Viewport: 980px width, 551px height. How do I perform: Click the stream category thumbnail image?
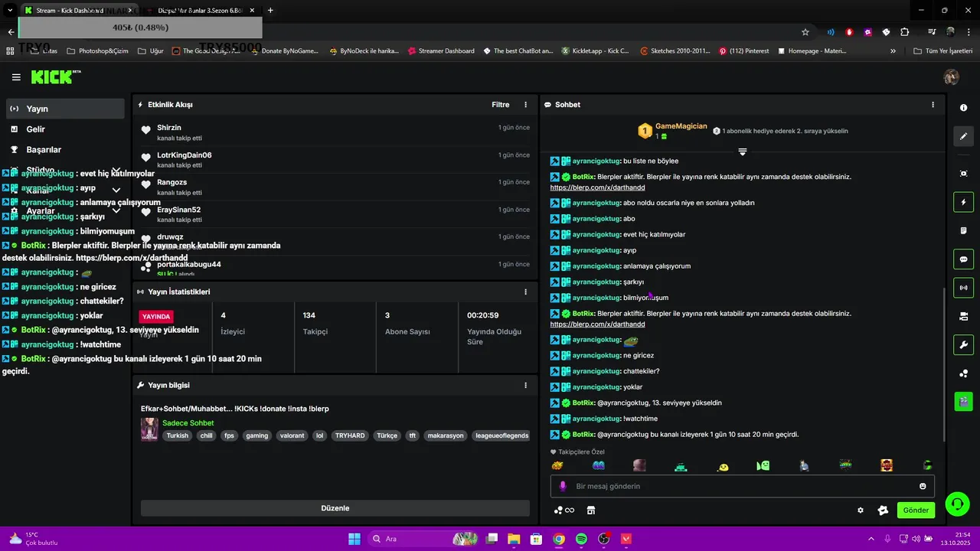149,429
